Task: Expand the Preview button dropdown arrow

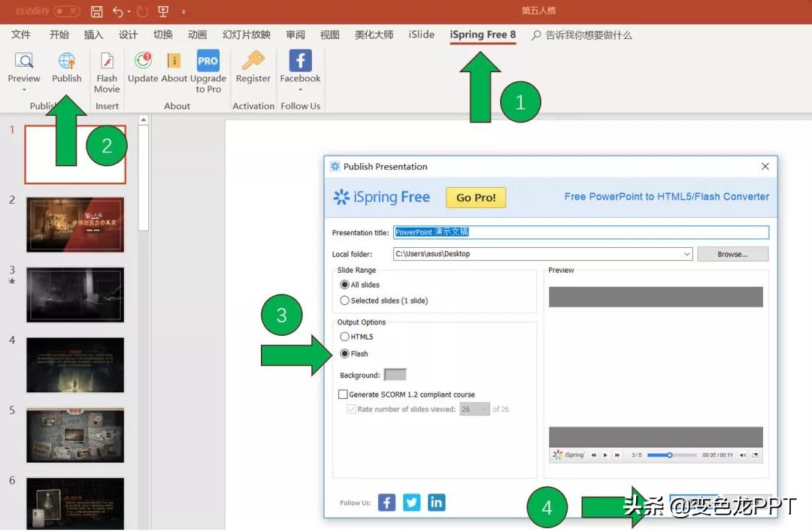Action: click(24, 90)
